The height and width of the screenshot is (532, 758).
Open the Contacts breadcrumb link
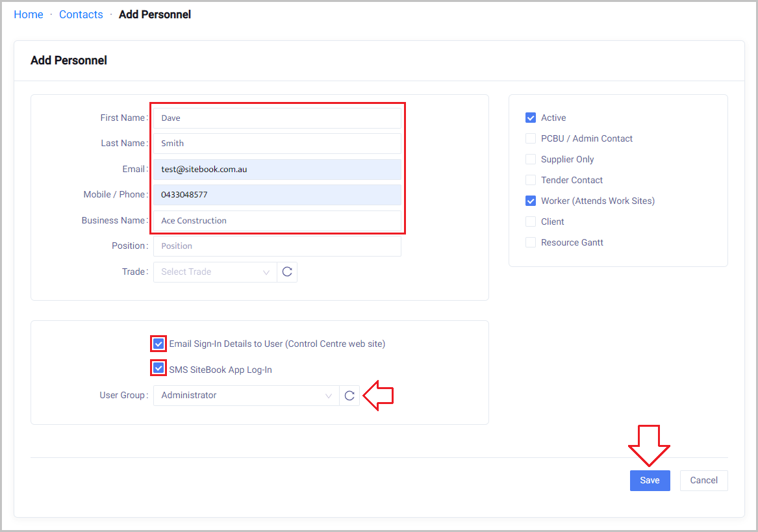pyautogui.click(x=81, y=14)
